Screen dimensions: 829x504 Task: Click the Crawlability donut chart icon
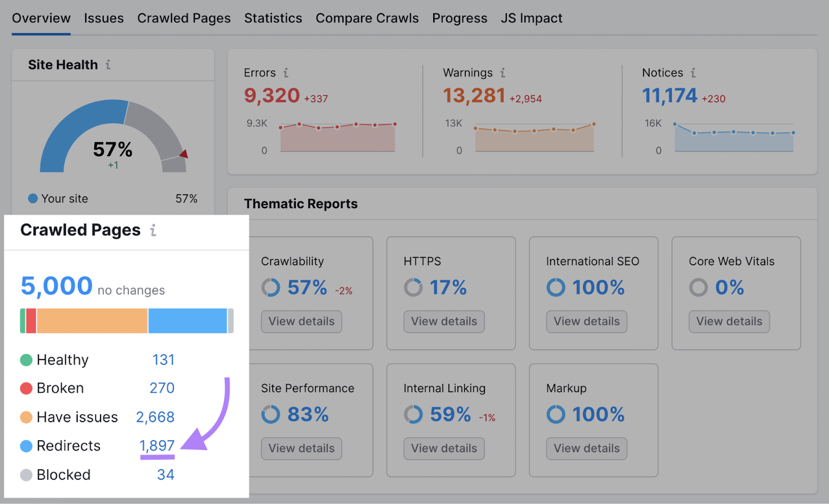270,288
